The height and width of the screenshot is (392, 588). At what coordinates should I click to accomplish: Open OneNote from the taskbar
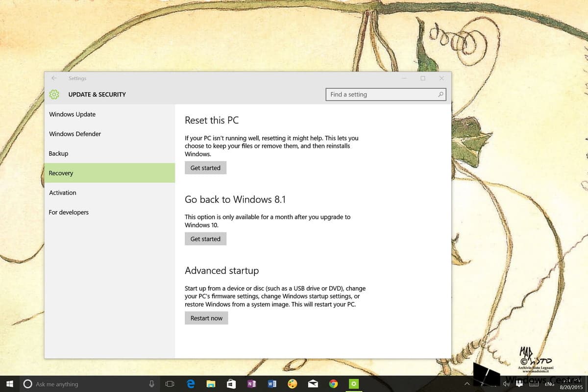[x=252, y=384]
